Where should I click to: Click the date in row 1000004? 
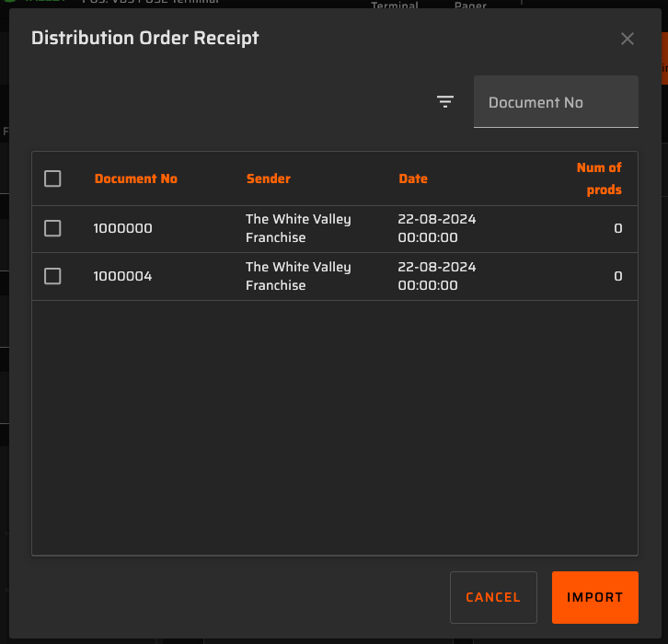click(x=437, y=276)
